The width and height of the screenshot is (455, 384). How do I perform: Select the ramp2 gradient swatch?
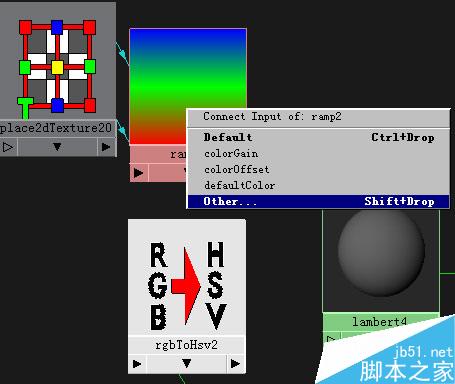tap(188, 86)
